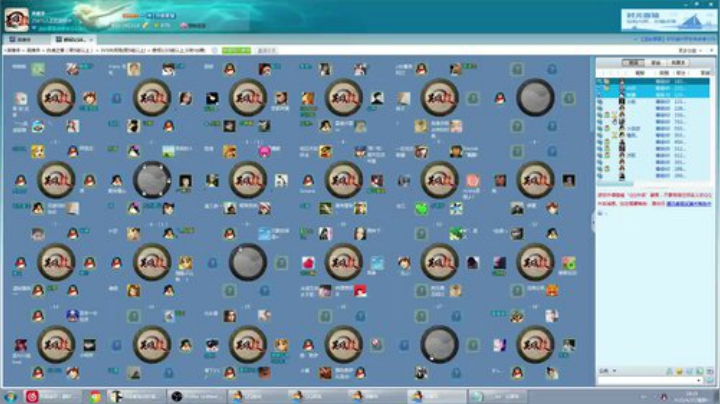
Task: Click the green heart player avatar
Action: (421, 209)
